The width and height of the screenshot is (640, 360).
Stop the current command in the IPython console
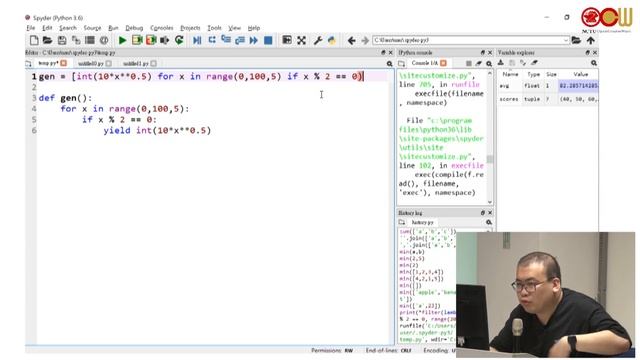tap(469, 63)
